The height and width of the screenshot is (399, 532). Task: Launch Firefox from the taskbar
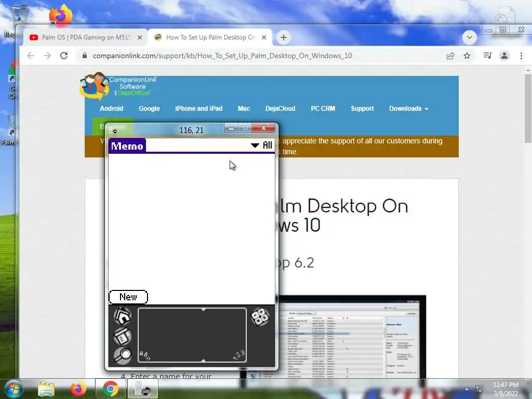[x=78, y=389]
